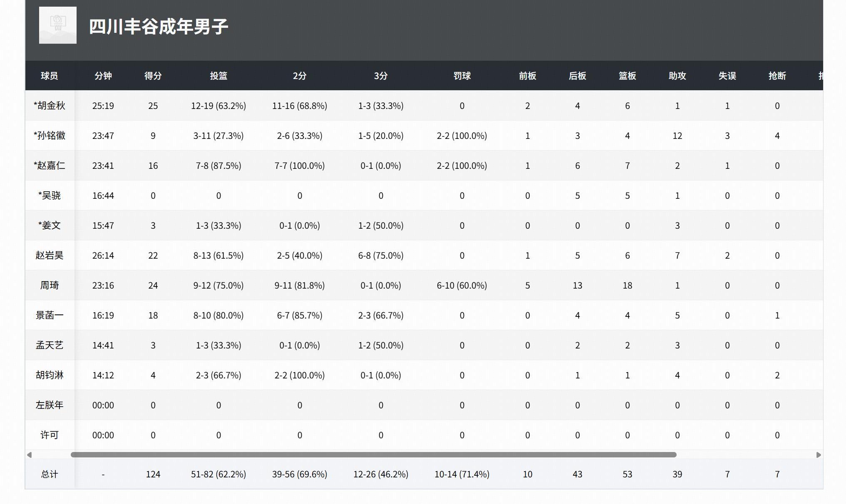Sort by the 得分 column header

pyautogui.click(x=153, y=76)
